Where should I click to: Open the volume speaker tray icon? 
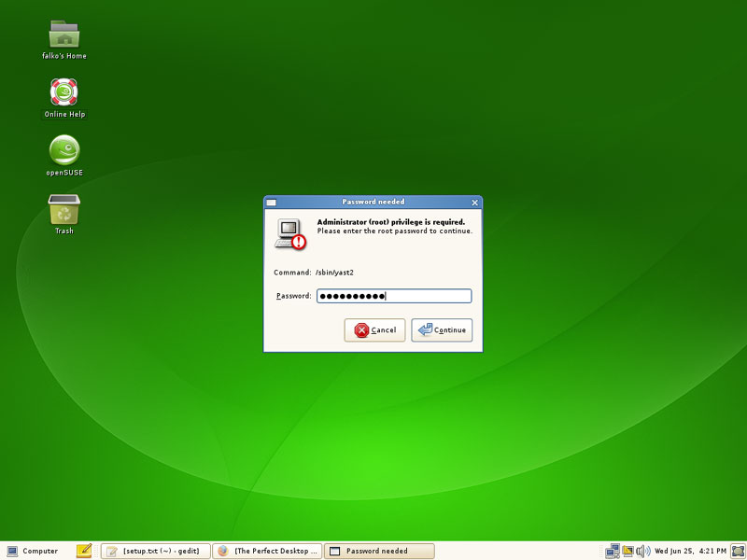[x=642, y=551]
